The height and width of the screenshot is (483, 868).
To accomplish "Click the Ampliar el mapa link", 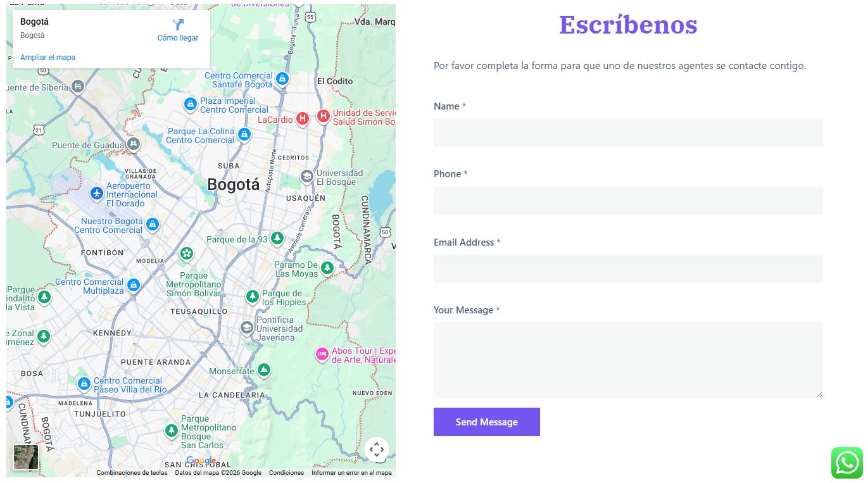I will (x=47, y=58).
